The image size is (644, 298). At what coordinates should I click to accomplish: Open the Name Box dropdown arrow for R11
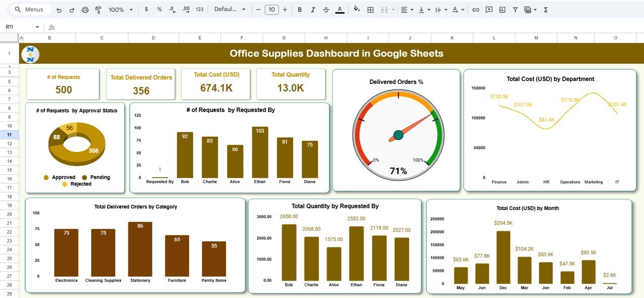(x=37, y=27)
